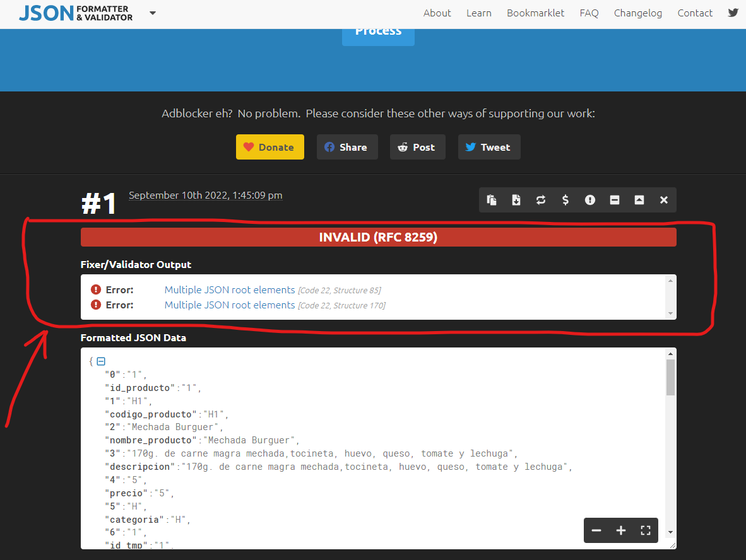Download the processed JSON data
Viewport: 746px width, 560px height.
pyautogui.click(x=516, y=200)
